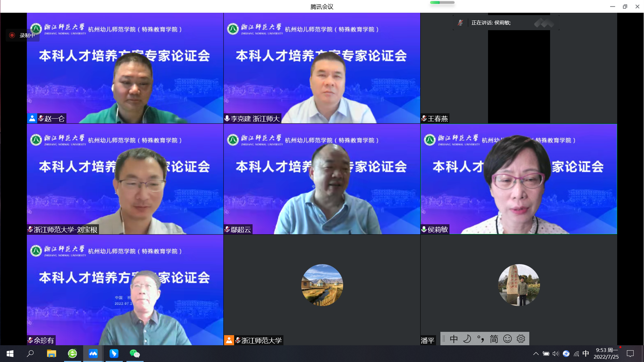Click muted microphone icon next to 余珍有

click(30, 340)
